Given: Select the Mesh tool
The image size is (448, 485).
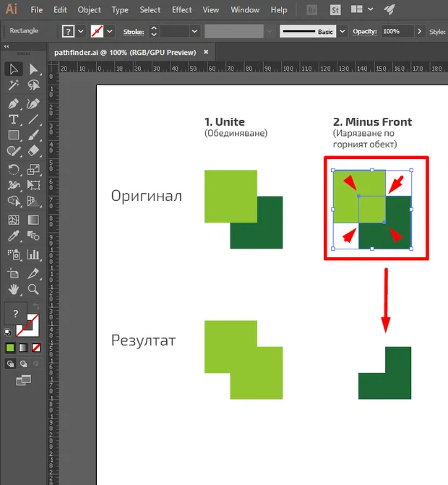Looking at the screenshot, I should click(x=14, y=220).
